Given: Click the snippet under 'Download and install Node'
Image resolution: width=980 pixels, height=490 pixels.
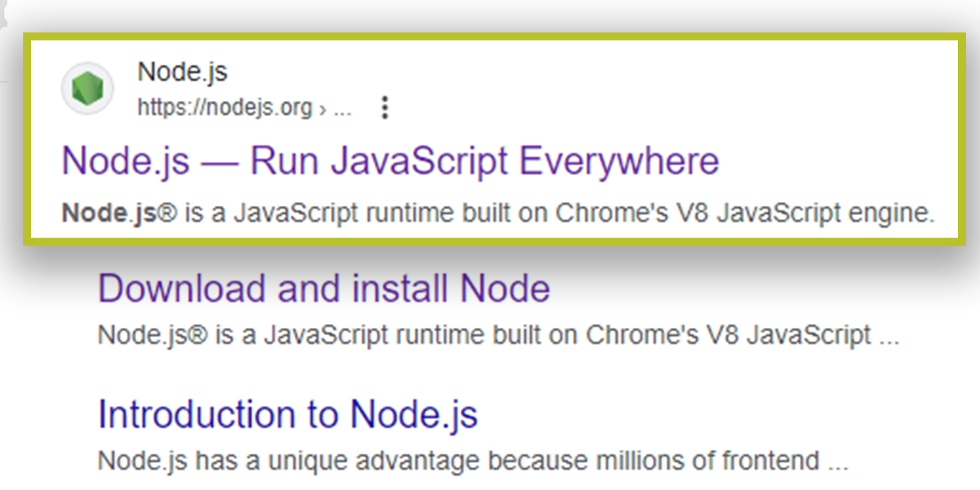Looking at the screenshot, I should pos(499,336).
